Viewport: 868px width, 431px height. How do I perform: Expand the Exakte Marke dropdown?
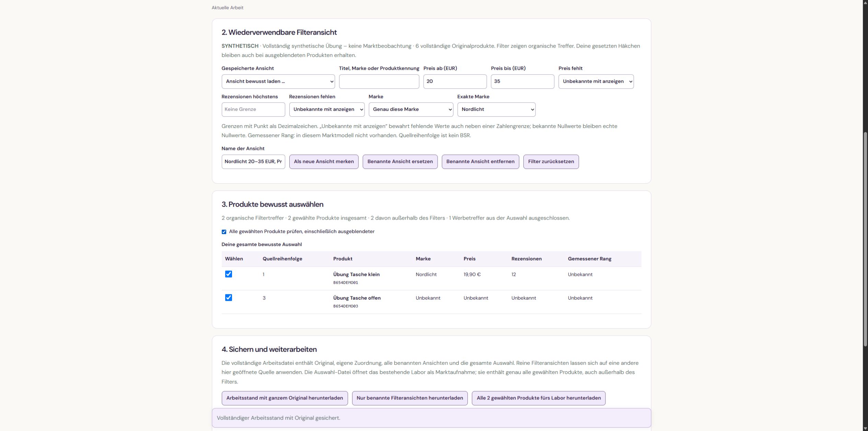[496, 109]
